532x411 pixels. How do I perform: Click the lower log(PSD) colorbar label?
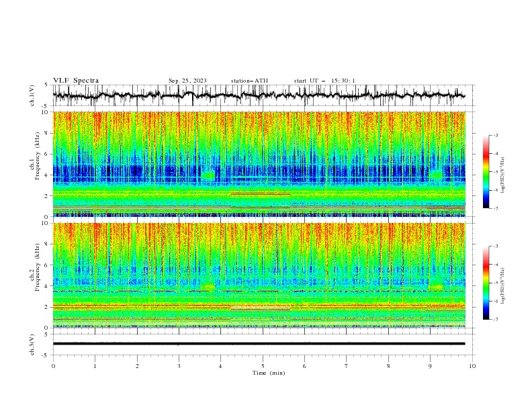point(503,285)
